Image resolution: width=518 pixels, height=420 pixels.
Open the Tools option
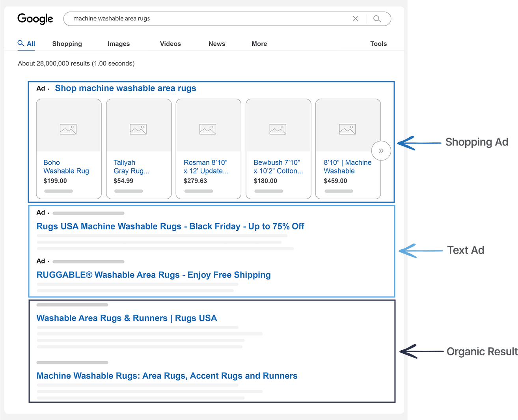378,44
